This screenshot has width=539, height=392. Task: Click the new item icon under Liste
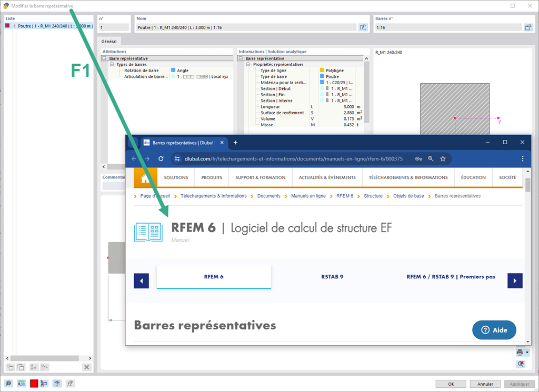click(x=11, y=367)
